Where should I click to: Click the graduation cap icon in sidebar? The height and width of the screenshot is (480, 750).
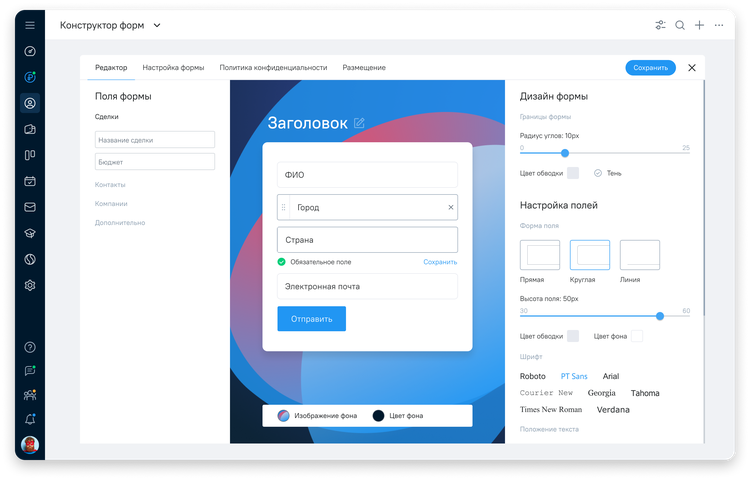(x=30, y=233)
